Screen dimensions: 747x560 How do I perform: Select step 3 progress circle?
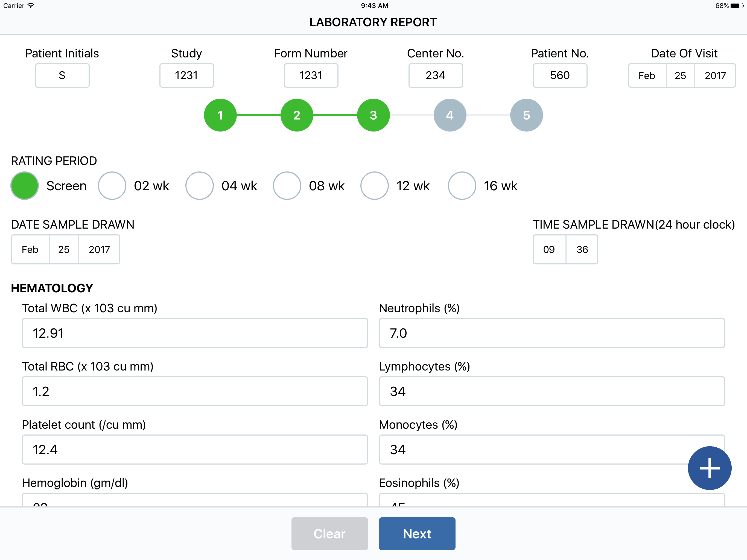click(x=373, y=115)
